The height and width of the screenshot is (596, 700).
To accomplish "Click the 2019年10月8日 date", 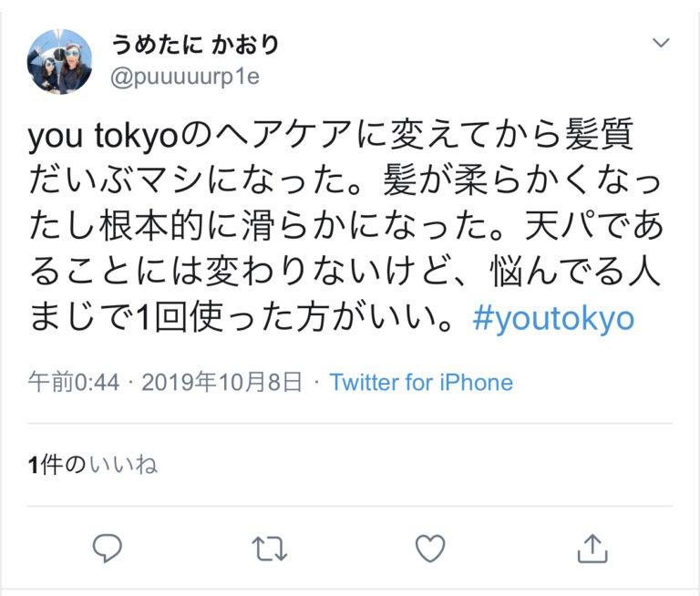I will tap(221, 383).
